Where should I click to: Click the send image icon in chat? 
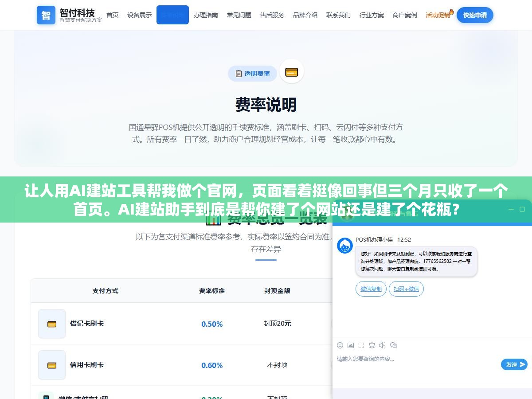351,345
